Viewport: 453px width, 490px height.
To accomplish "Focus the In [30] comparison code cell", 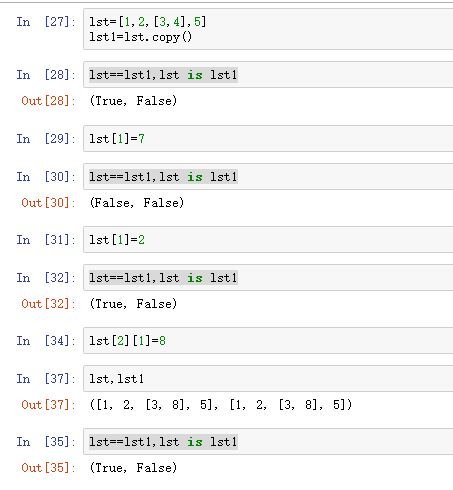I will (x=268, y=177).
